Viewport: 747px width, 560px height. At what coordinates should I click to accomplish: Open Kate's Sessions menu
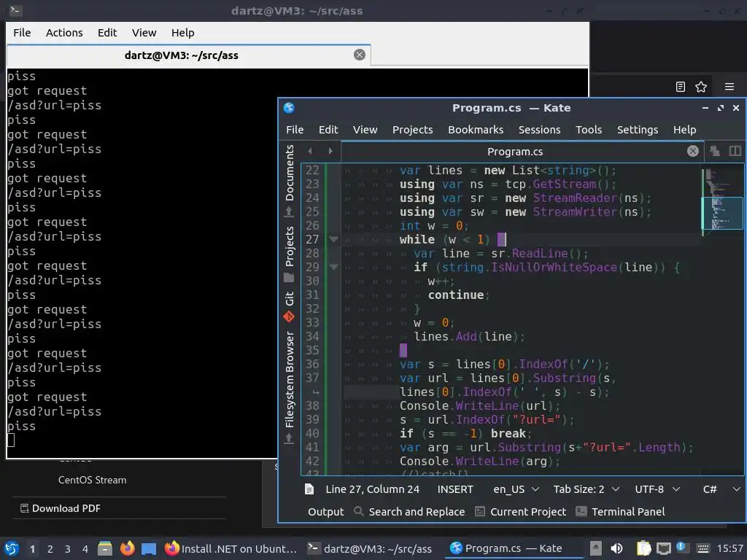(539, 130)
